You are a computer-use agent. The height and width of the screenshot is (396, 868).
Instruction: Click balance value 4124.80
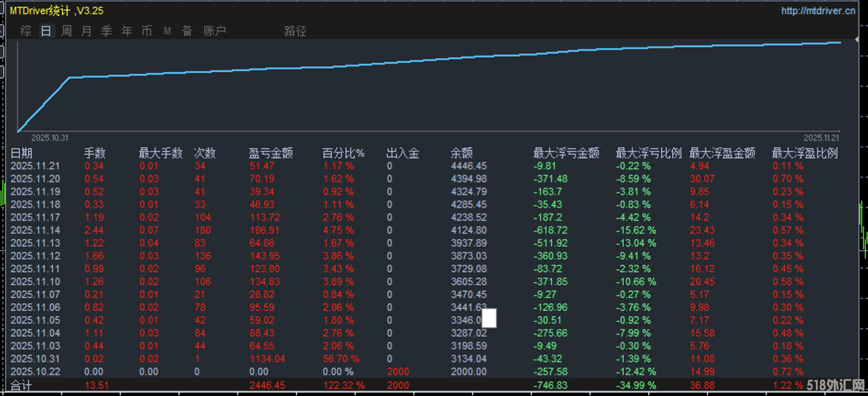[x=469, y=230]
